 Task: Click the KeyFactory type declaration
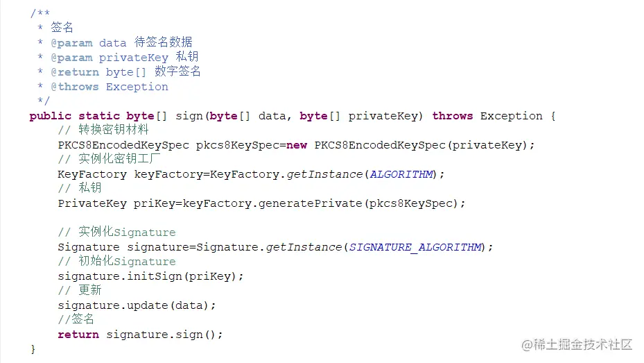point(92,174)
